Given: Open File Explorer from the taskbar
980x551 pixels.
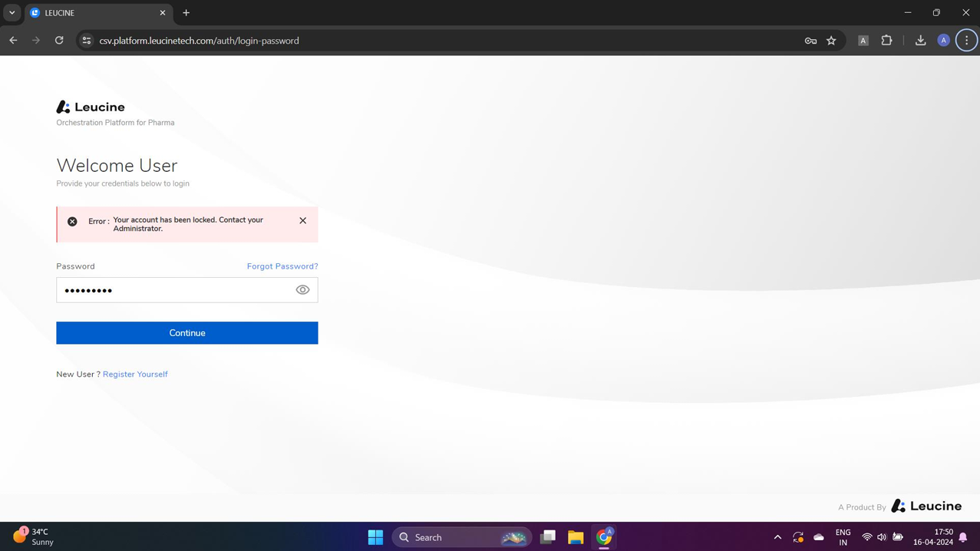Looking at the screenshot, I should pos(576,536).
